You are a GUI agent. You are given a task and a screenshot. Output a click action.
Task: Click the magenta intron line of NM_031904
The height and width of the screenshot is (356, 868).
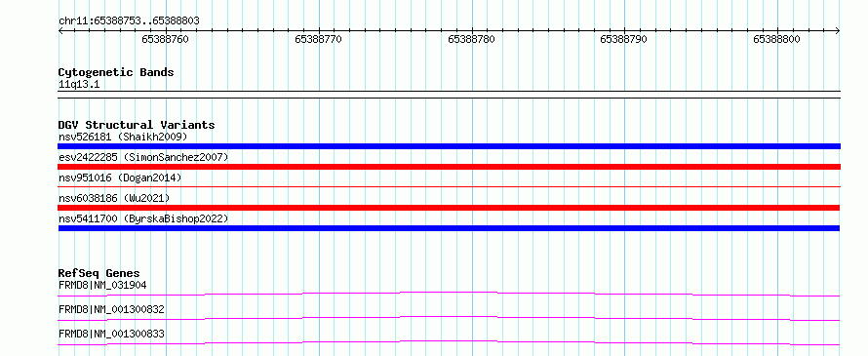point(449,294)
